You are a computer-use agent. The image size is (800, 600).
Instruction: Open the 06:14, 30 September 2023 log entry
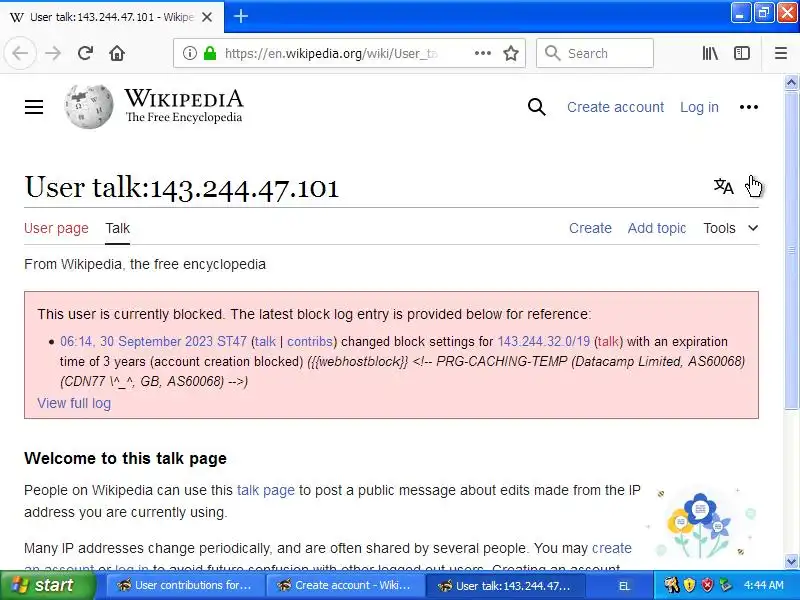(136, 341)
